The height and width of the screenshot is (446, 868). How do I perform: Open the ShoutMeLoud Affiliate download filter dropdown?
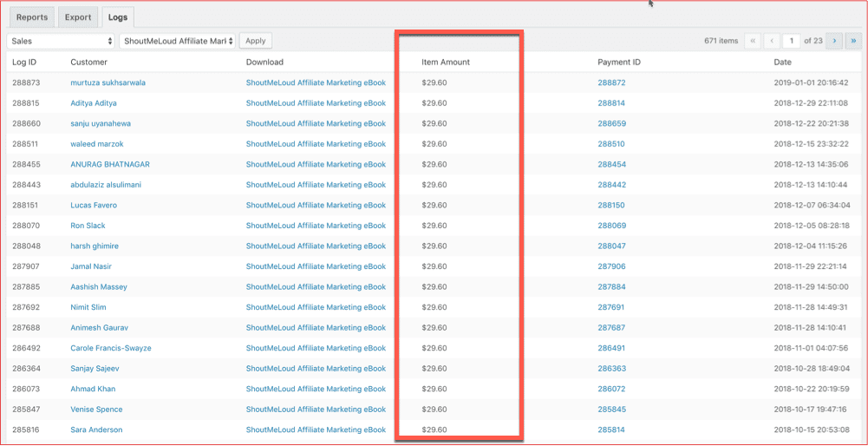178,41
